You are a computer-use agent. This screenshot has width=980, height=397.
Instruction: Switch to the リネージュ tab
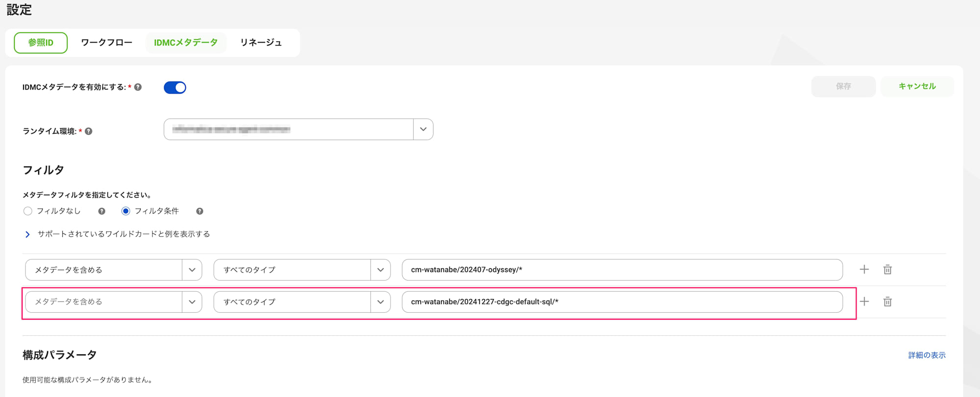261,43
